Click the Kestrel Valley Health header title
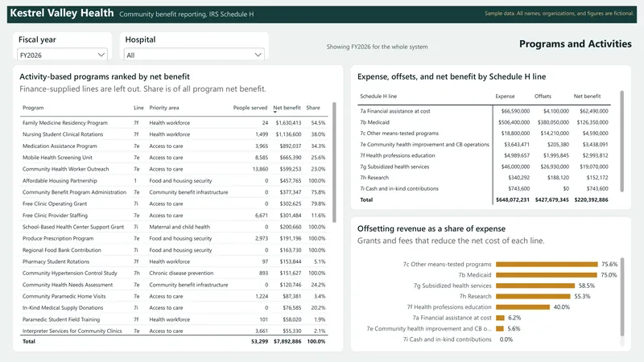 (x=62, y=13)
